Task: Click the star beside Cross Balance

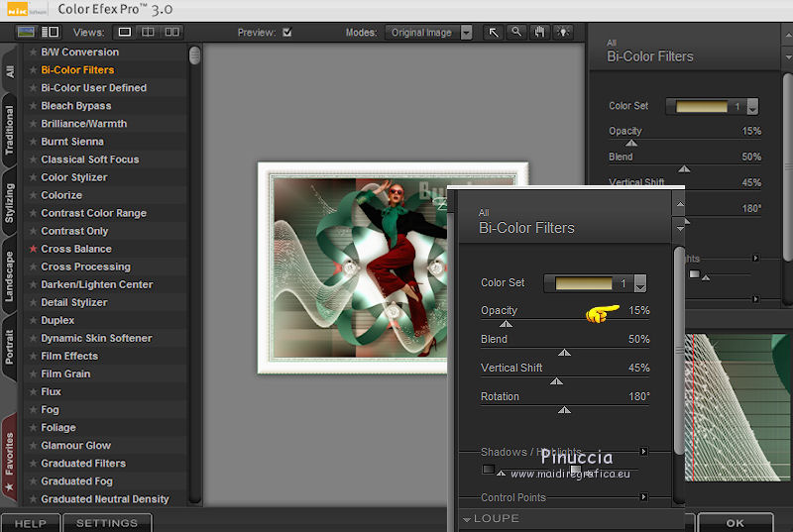Action: pyautogui.click(x=33, y=249)
